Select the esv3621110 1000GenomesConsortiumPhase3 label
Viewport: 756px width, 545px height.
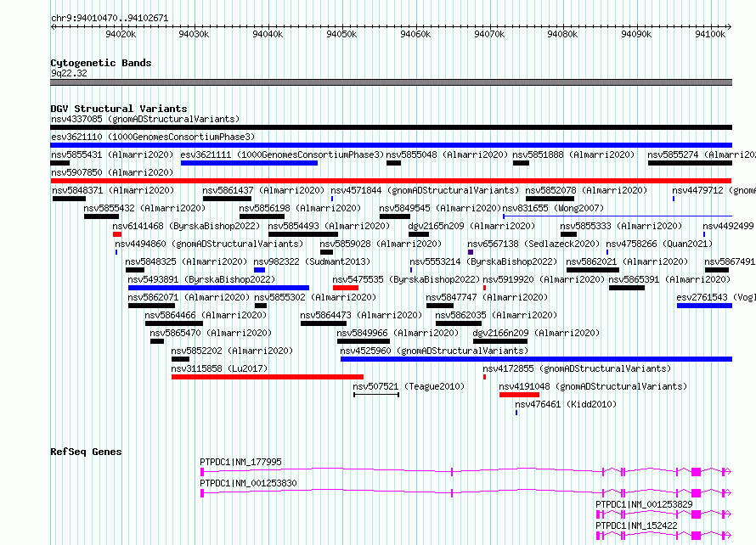point(153,137)
